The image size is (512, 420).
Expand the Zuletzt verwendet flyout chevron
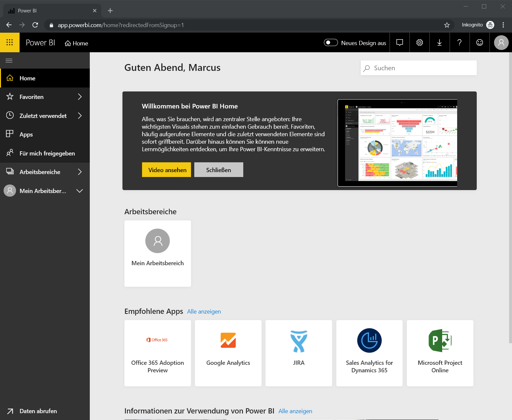pyautogui.click(x=80, y=116)
